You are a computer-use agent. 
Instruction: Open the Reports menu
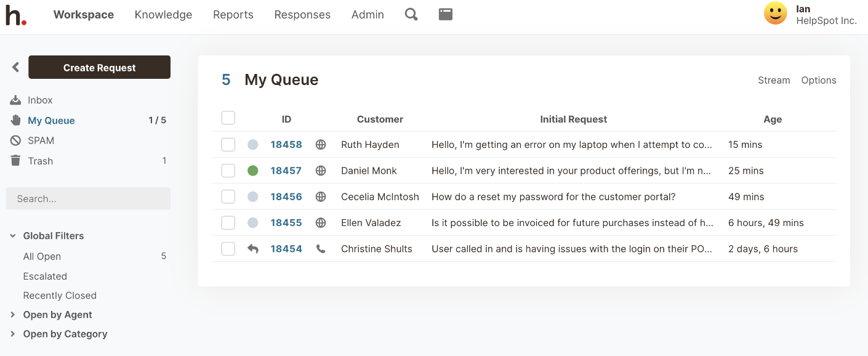(x=233, y=15)
